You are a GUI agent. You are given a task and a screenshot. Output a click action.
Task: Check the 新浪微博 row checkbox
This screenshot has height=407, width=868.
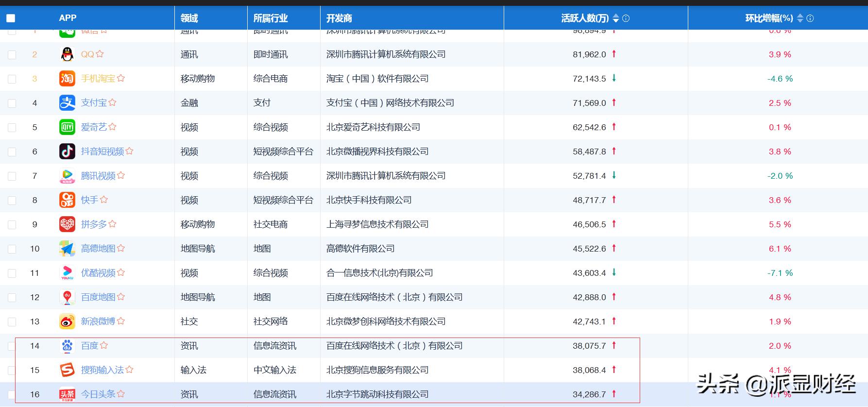12,322
